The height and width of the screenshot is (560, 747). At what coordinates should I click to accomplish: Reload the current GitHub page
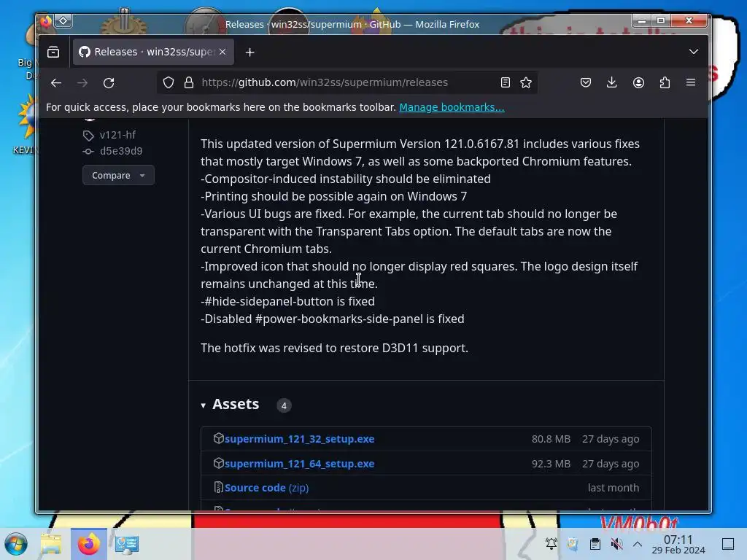point(109,82)
